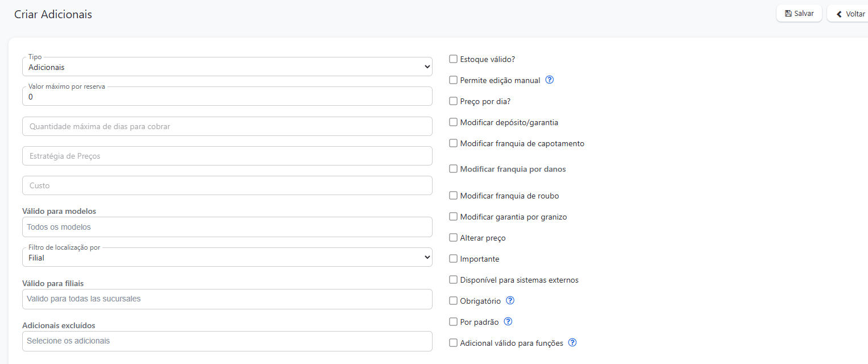Click help icon next to Permite edição manual
Screen dimensions: 868x364
point(550,80)
